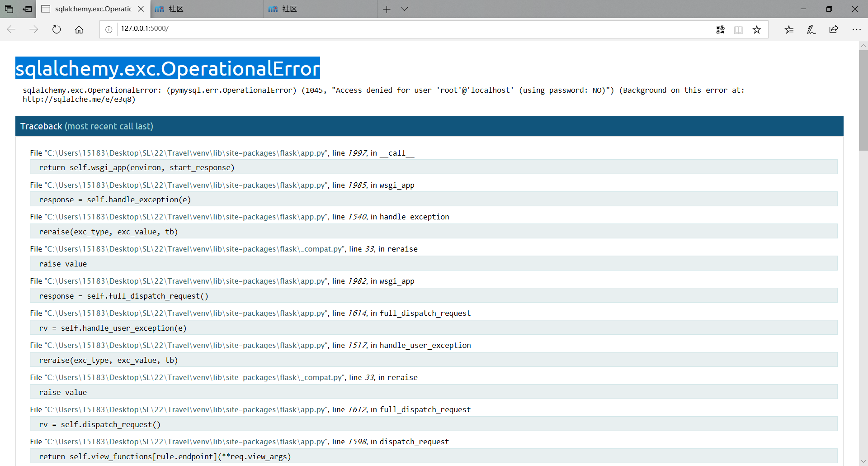
Task: Click file line 1982 in wsgi_app
Action: pos(222,281)
